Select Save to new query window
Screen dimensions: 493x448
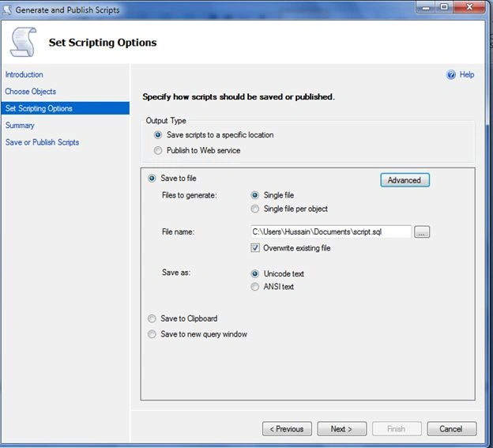pyautogui.click(x=152, y=334)
